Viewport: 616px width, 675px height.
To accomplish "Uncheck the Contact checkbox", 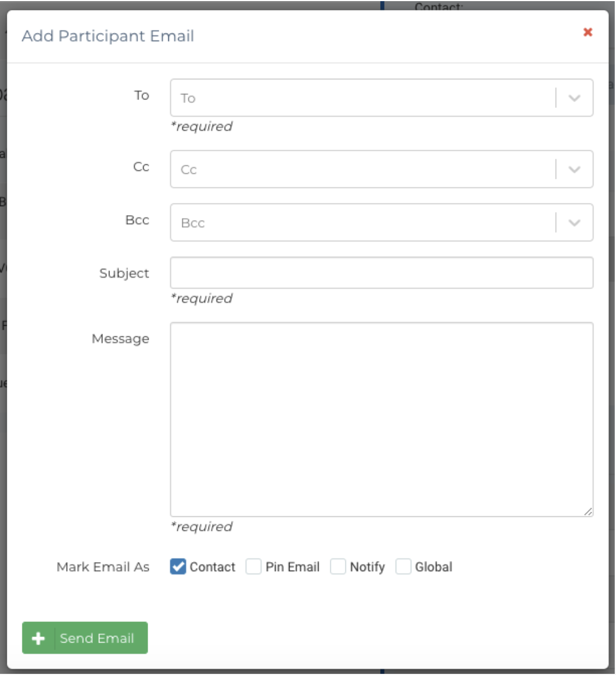I will 178,567.
